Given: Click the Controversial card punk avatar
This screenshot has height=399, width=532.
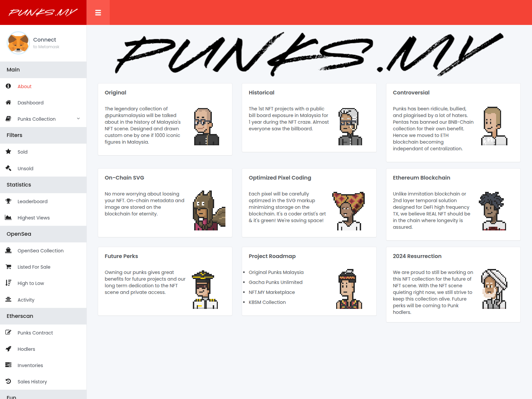Looking at the screenshot, I should coord(494,126).
